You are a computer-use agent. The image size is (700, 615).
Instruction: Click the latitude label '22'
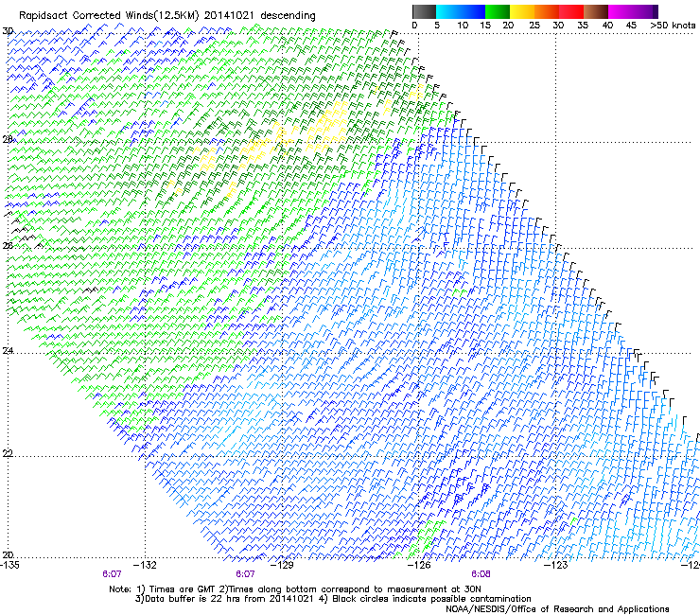(8, 453)
